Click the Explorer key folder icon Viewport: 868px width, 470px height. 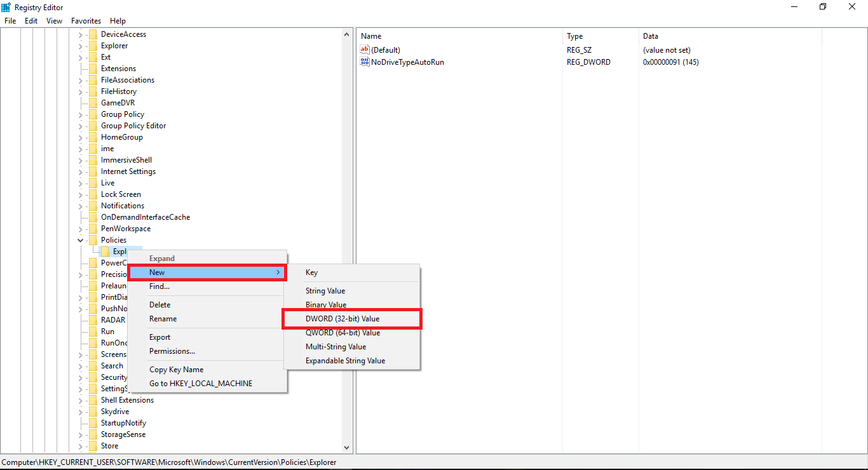pyautogui.click(x=104, y=251)
